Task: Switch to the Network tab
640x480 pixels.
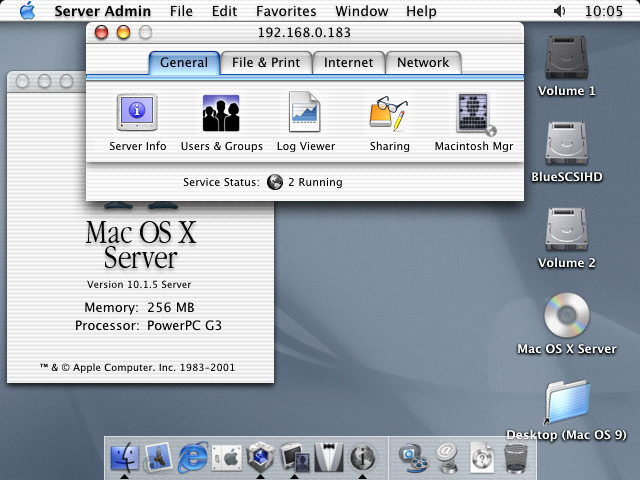Action: tap(423, 63)
